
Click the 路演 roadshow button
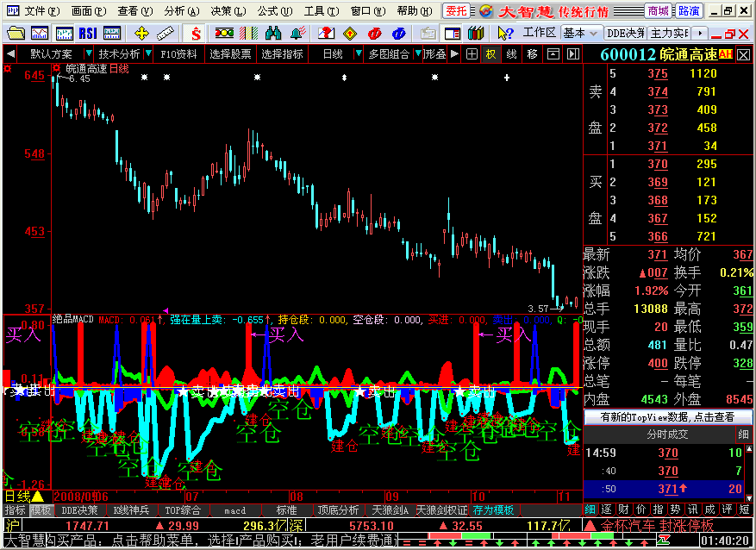(x=689, y=10)
